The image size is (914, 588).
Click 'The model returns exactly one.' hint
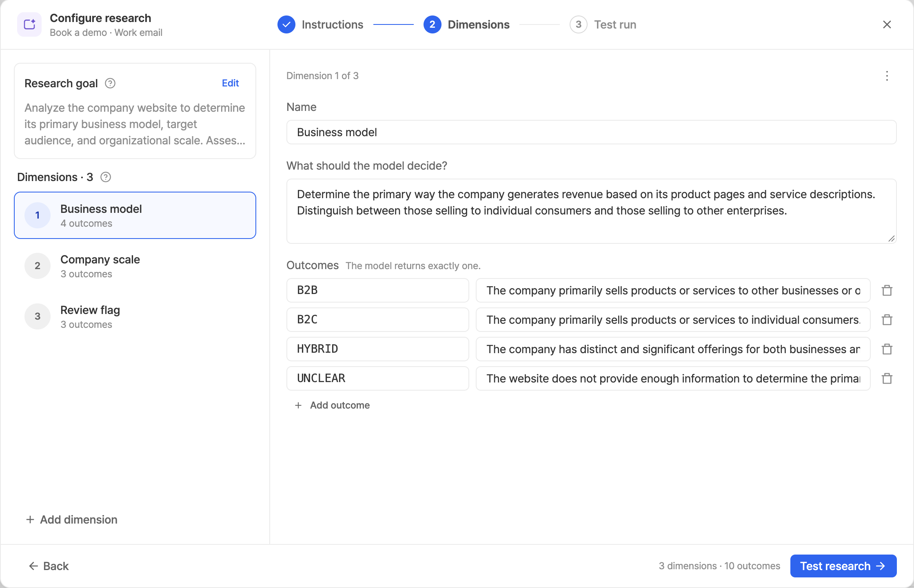coord(413,266)
